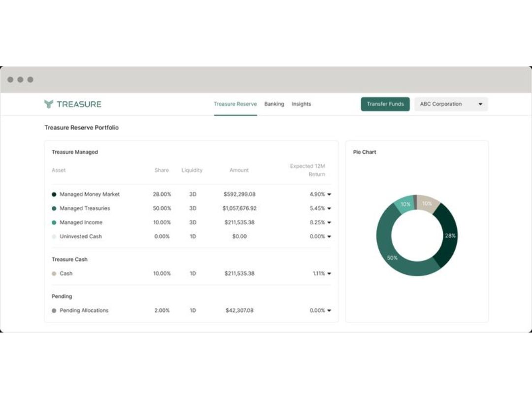Screen dimensions: 532x399
Task: Click the Asset column header
Action: [x=59, y=170]
